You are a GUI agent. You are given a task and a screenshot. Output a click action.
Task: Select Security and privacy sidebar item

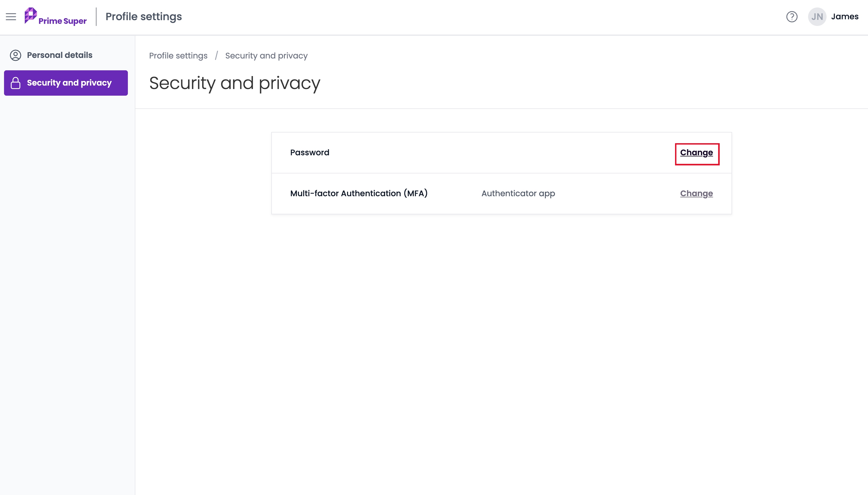(66, 83)
